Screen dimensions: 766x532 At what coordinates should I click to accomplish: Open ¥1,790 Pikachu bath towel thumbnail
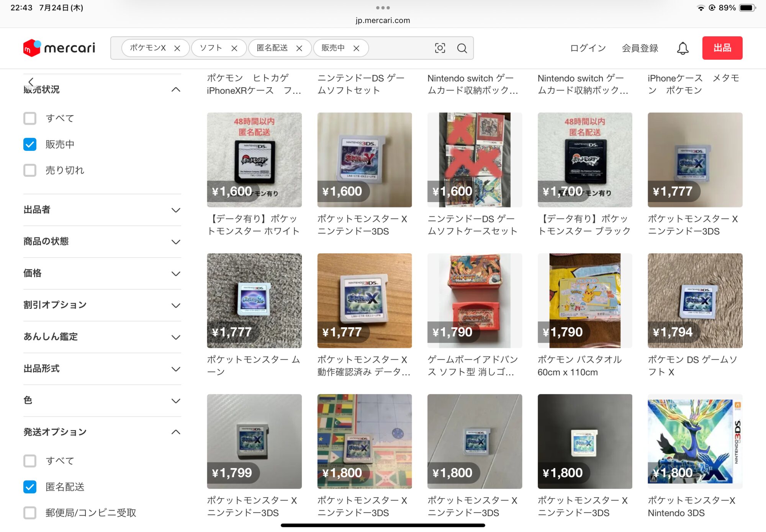(x=585, y=300)
